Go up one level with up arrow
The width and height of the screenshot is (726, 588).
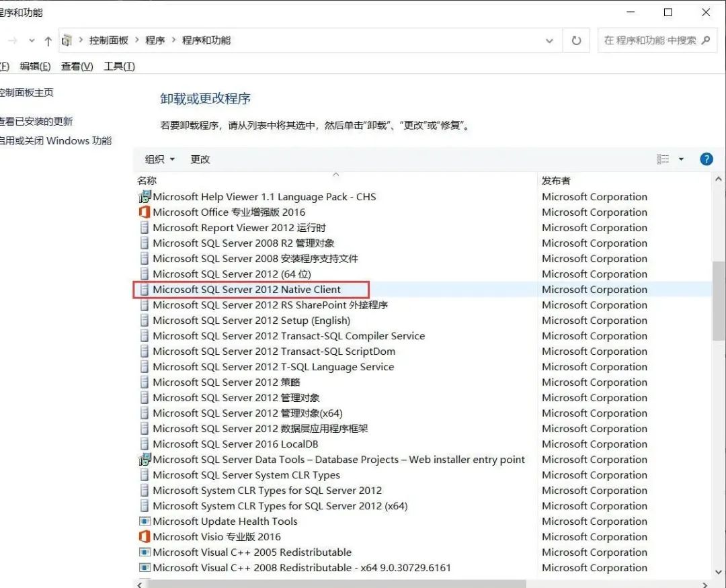48,41
